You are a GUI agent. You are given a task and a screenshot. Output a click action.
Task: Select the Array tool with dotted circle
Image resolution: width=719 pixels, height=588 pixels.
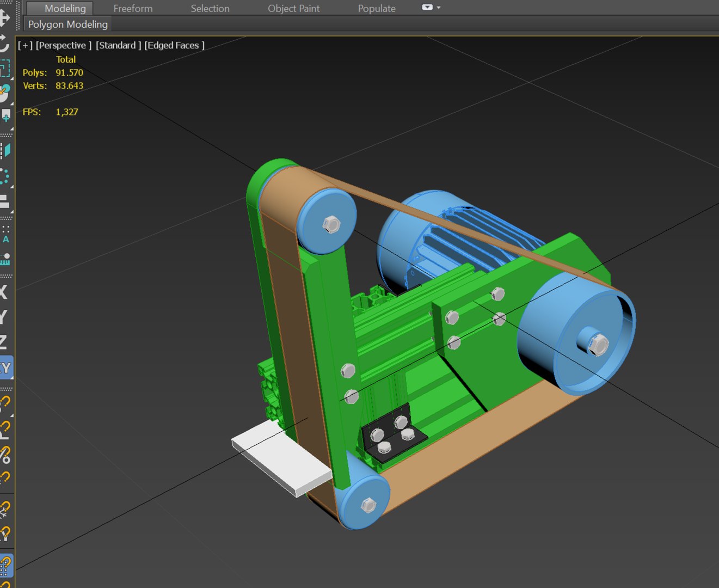pyautogui.click(x=5, y=176)
